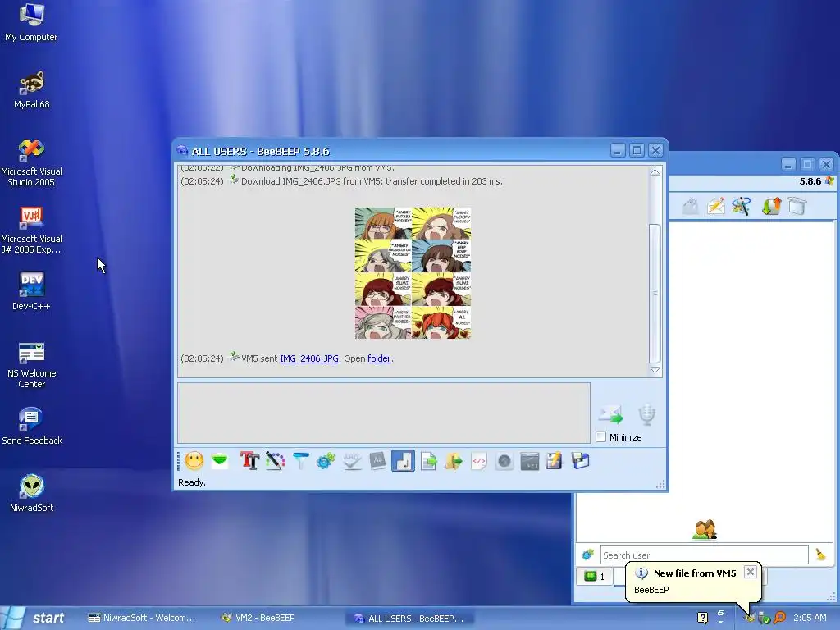Image resolution: width=840 pixels, height=630 pixels.
Task: Click the send folder green arrow icon
Action: pyautogui.click(x=453, y=461)
